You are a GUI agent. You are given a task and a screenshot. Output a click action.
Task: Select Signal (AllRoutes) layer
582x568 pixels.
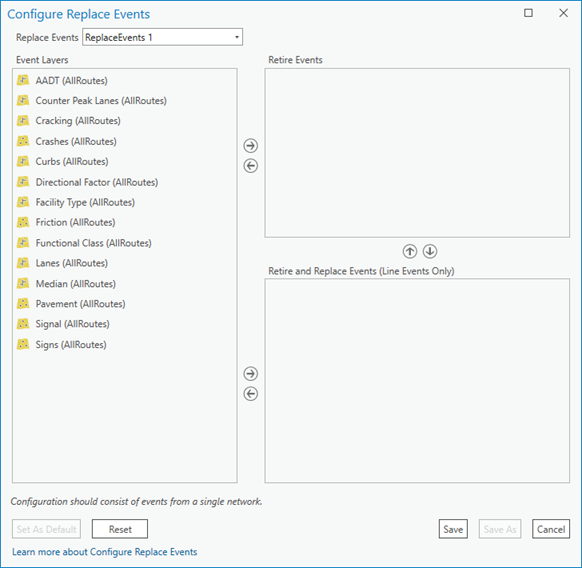tap(72, 324)
